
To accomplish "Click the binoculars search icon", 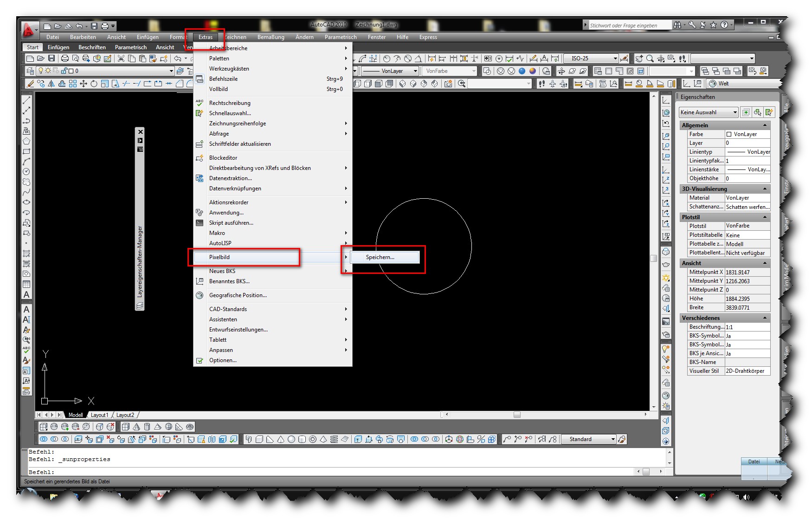I will point(677,25).
